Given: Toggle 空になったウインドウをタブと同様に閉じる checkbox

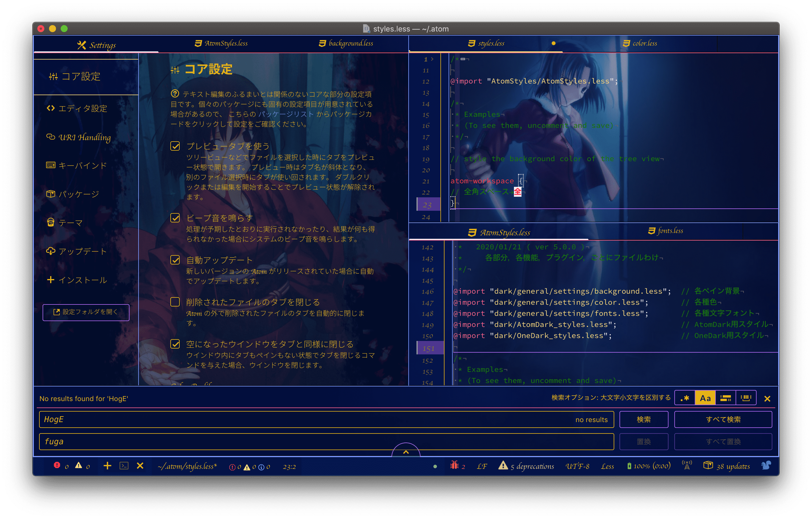Looking at the screenshot, I should tap(175, 344).
